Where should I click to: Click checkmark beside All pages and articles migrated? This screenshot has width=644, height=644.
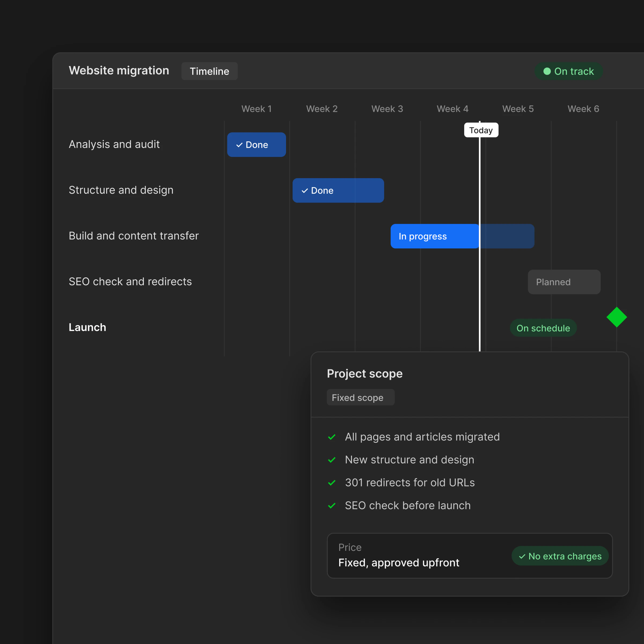click(332, 437)
